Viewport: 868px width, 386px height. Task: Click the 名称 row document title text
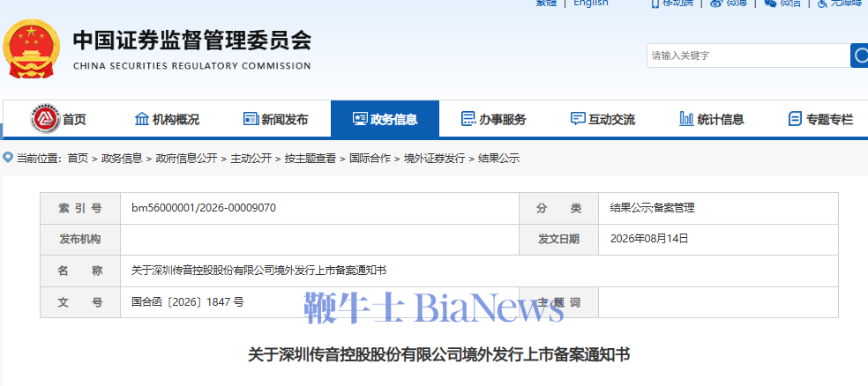pyautogui.click(x=258, y=271)
